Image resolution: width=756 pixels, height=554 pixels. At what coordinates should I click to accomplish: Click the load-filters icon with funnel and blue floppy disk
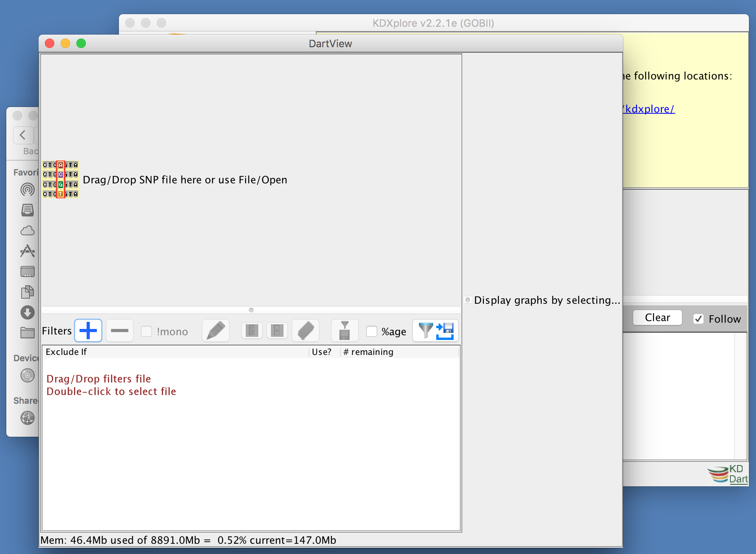click(435, 331)
